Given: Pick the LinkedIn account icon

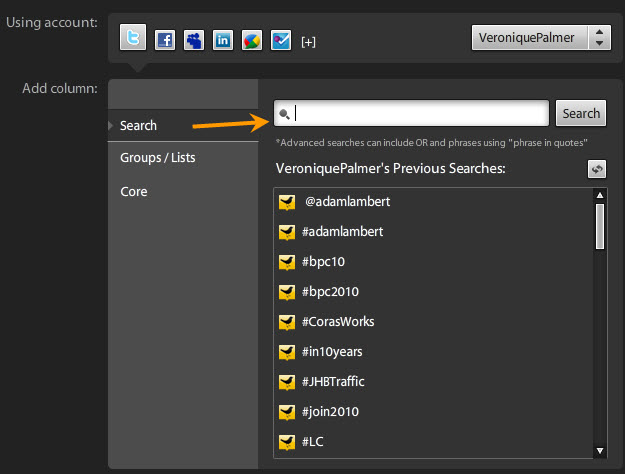Looking at the screenshot, I should click(x=223, y=40).
